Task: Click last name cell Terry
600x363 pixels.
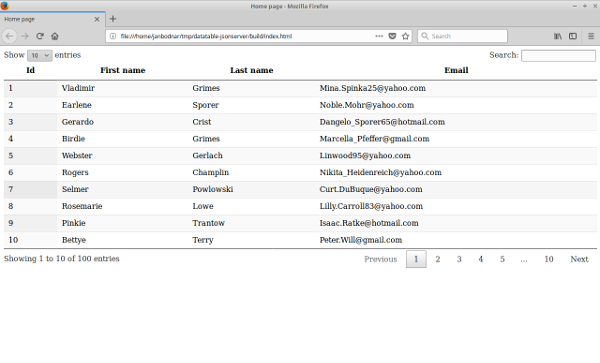Action: pos(203,240)
